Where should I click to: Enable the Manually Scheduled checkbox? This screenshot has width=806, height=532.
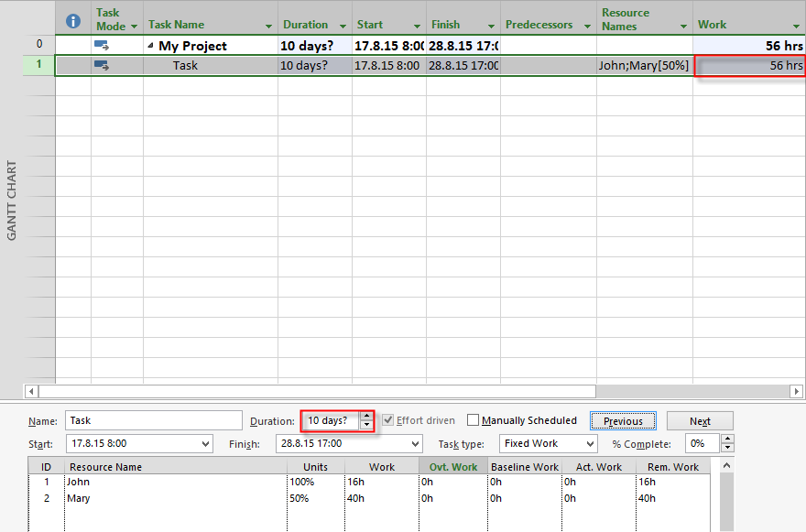coord(474,420)
